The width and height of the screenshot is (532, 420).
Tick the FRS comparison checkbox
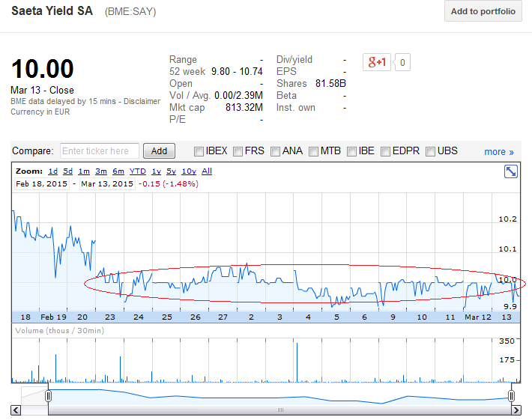click(x=238, y=151)
